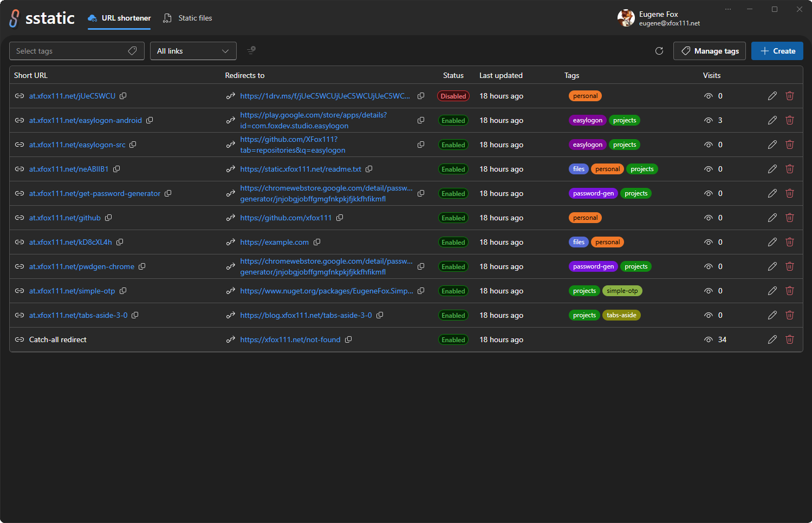
Task: Click the Enabled status badge for github link
Action: pos(453,218)
